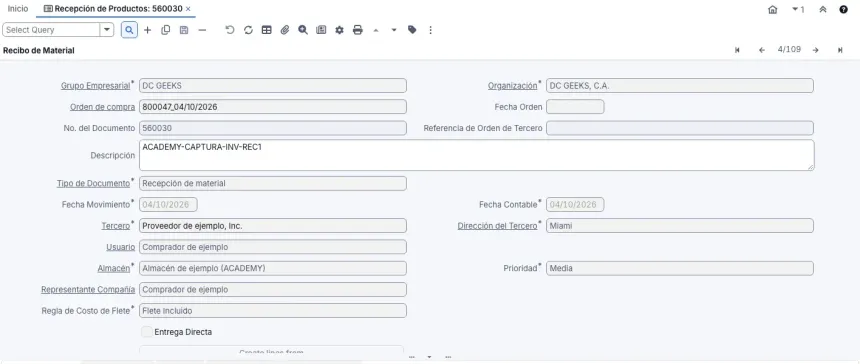Click the Tipo de Documento label link
This screenshot has width=860, height=364.
tap(93, 183)
